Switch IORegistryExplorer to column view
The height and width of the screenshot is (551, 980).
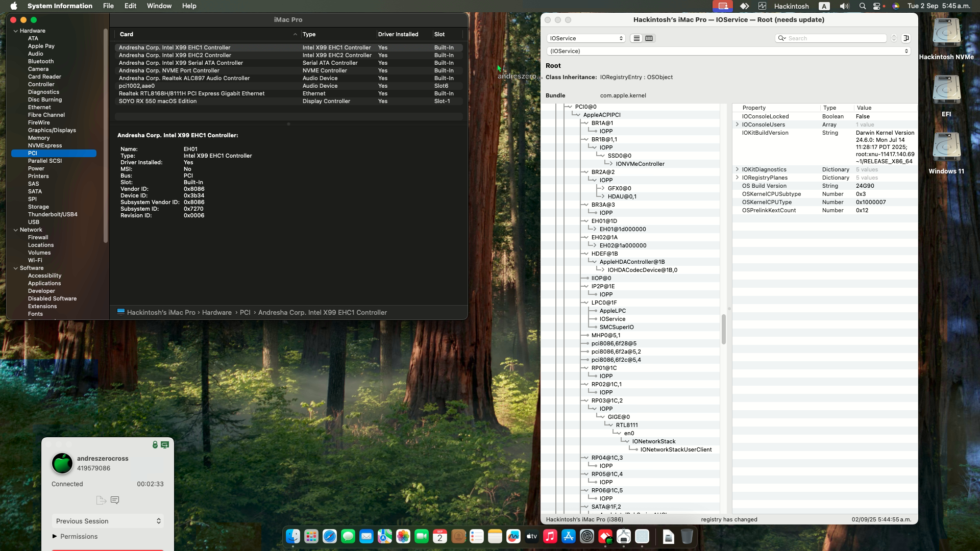click(x=649, y=38)
